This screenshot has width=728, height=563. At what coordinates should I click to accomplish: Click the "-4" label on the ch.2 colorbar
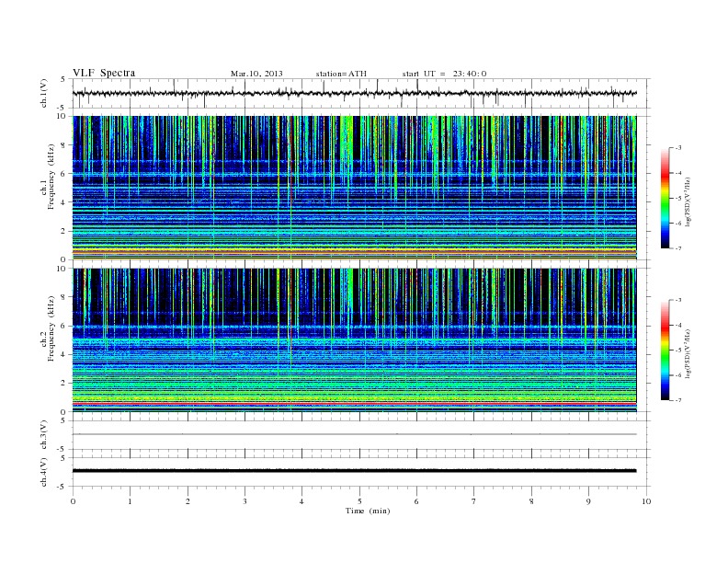click(x=678, y=325)
